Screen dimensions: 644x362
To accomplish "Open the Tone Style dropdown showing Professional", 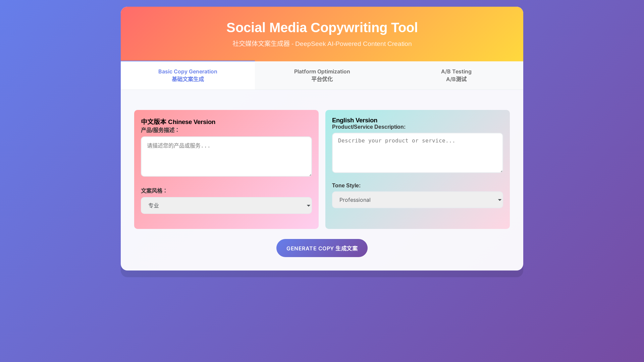I will click(418, 200).
